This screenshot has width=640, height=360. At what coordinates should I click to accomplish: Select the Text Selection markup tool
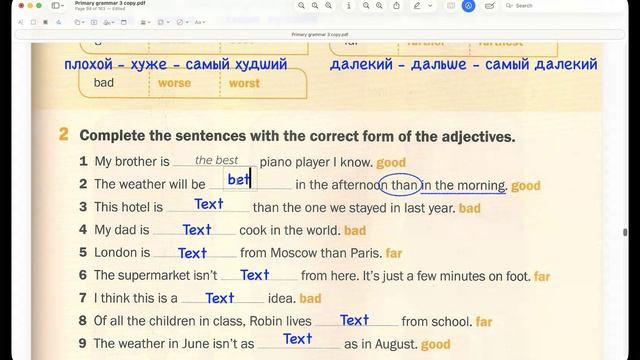point(21,22)
